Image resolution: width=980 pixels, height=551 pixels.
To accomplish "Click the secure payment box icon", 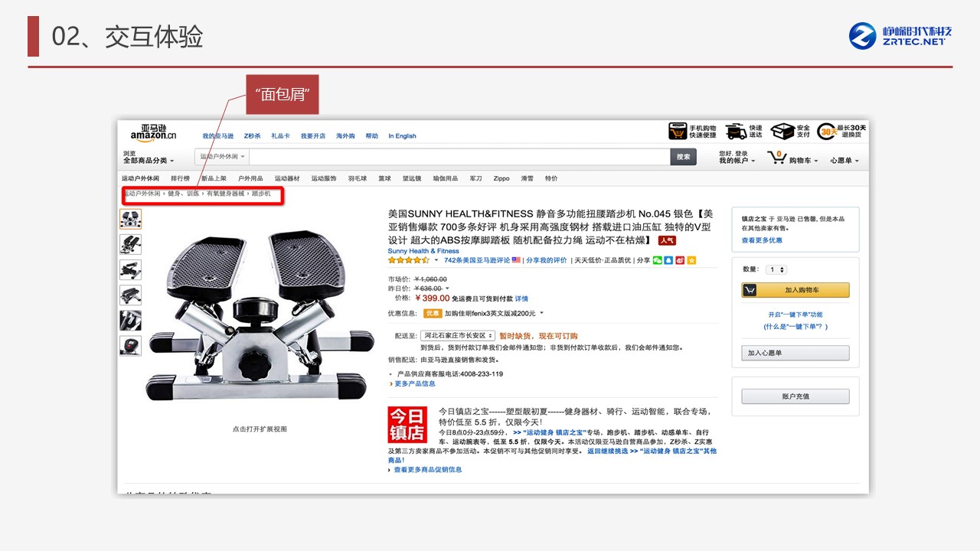I will (x=782, y=132).
